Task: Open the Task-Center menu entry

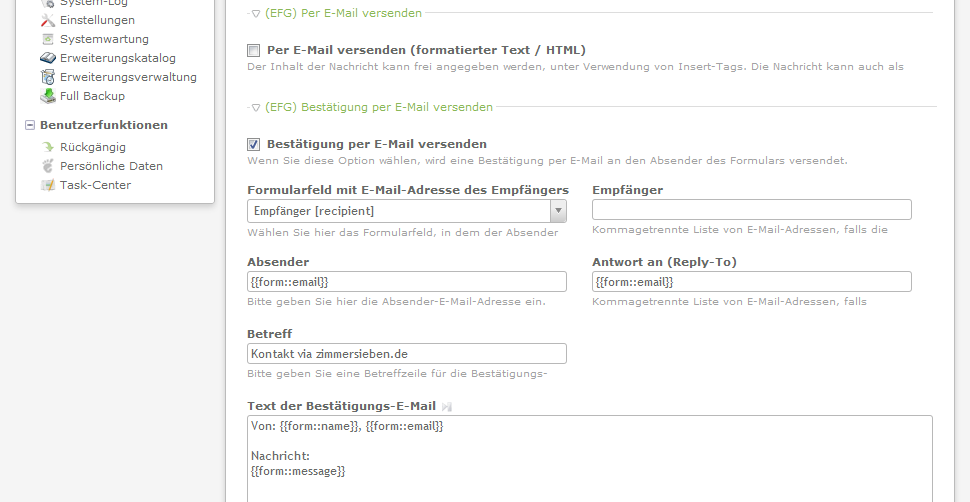Action: 95,185
